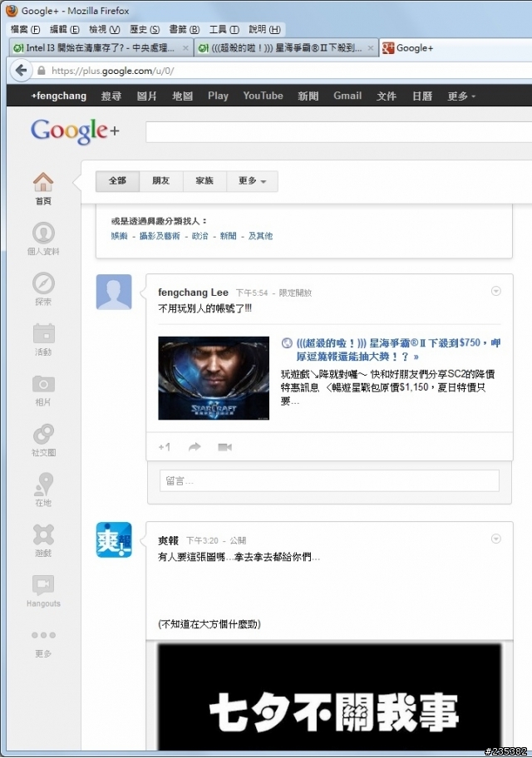Click the Firefox back arrow button
This screenshot has width=532, height=758.
[21, 71]
